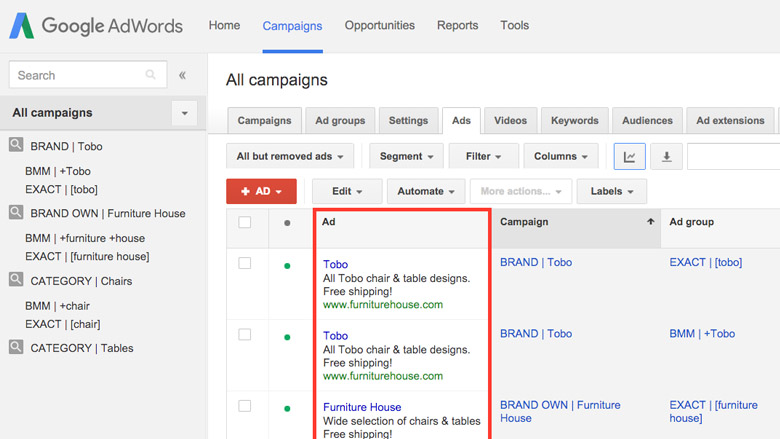Switch to the Settings tab
780x439 pixels.
[x=408, y=120]
